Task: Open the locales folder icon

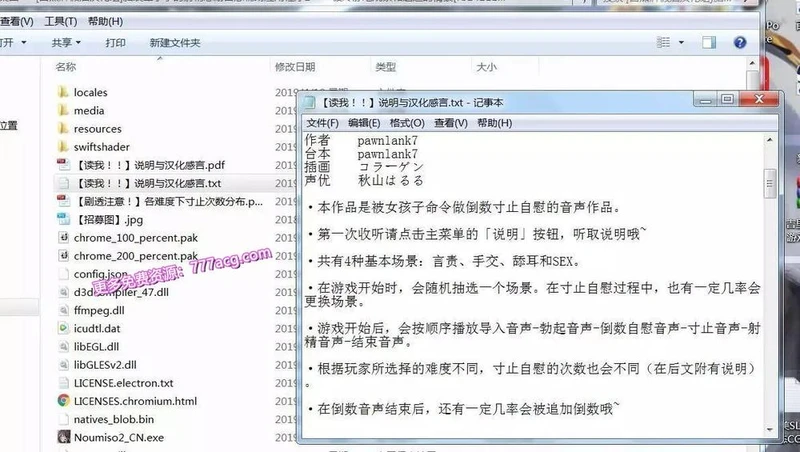Action: pyautogui.click(x=63, y=92)
